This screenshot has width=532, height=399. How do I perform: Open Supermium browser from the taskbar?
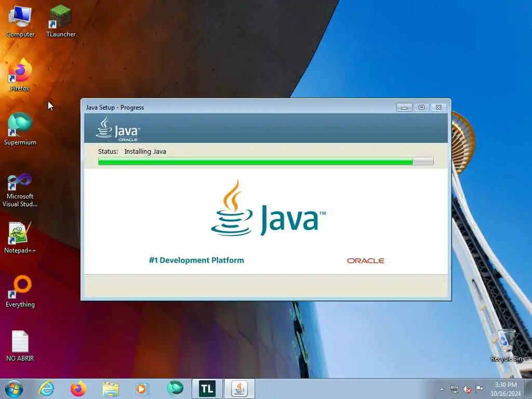tap(175, 389)
